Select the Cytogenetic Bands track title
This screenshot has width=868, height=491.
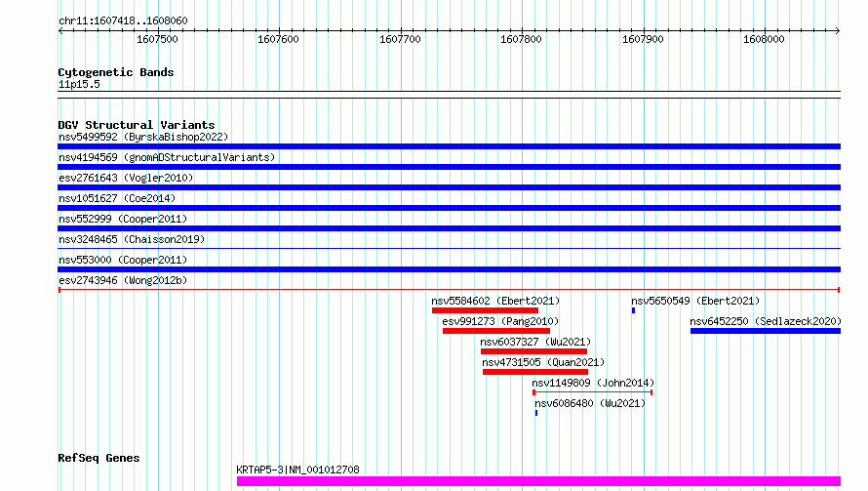pos(116,72)
